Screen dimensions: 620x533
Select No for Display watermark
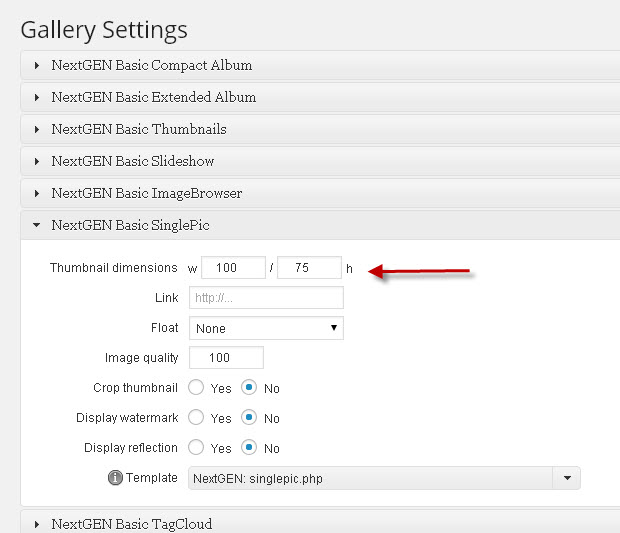point(249,418)
